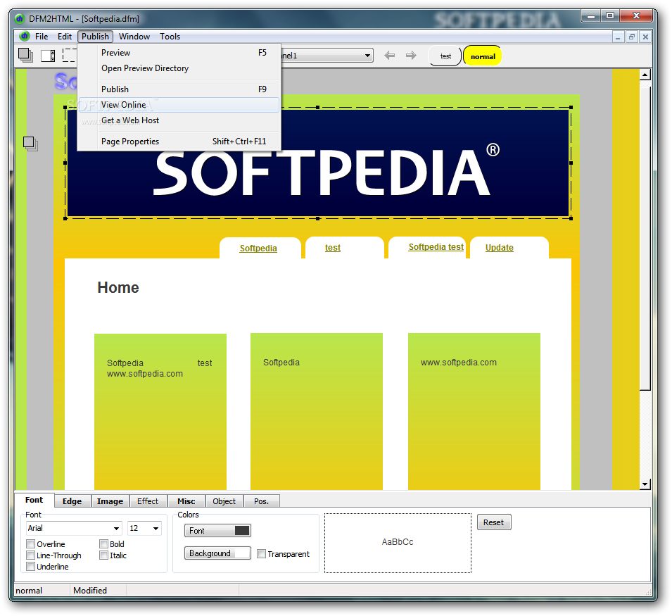This screenshot has width=672, height=616.
Task: Open the File menu
Action: point(42,37)
